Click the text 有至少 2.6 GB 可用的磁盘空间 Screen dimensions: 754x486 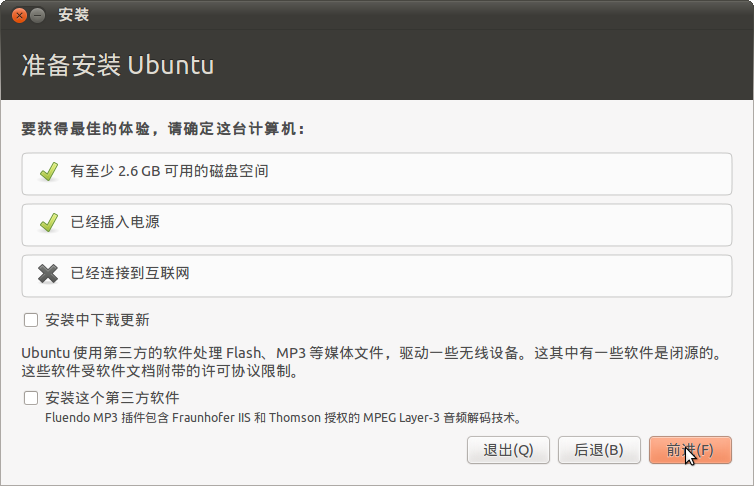pos(169,171)
